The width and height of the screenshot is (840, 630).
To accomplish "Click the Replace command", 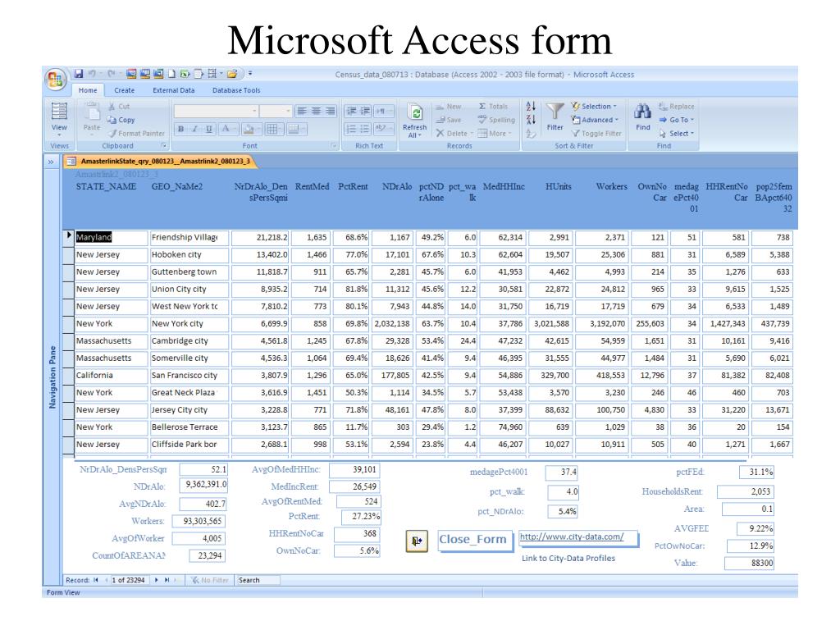I will (x=676, y=107).
